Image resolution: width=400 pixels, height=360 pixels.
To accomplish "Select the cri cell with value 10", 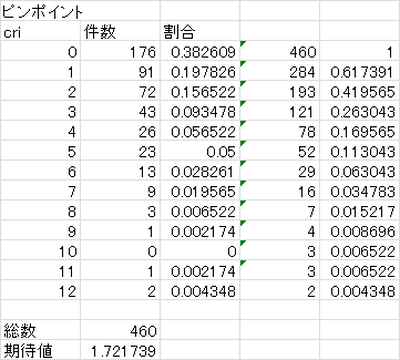I will point(40,251).
